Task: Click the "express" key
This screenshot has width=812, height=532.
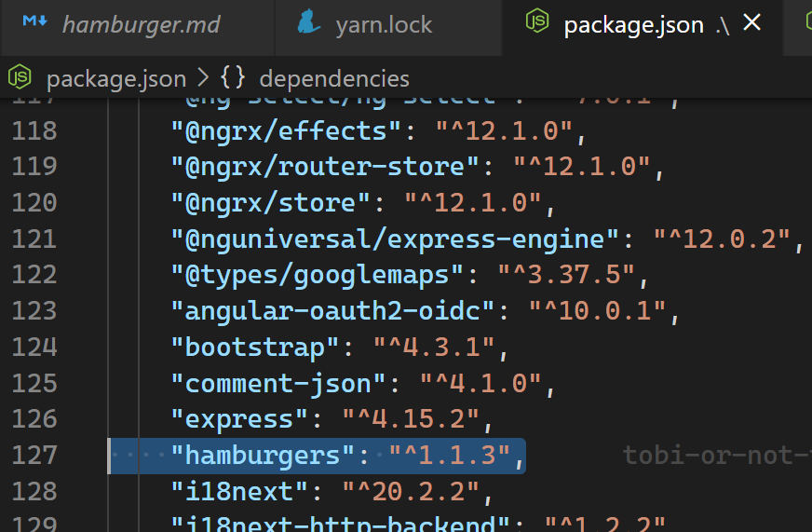Action: [239, 419]
